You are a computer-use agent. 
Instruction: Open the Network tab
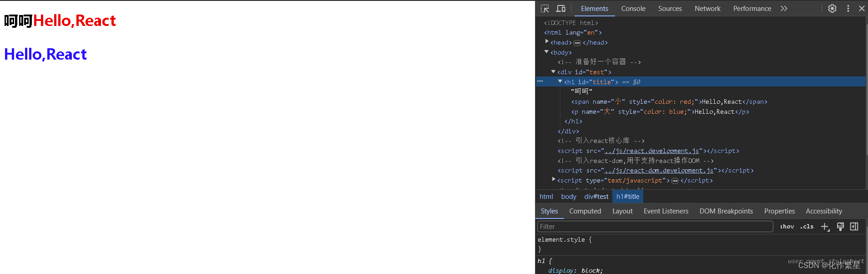tap(707, 9)
